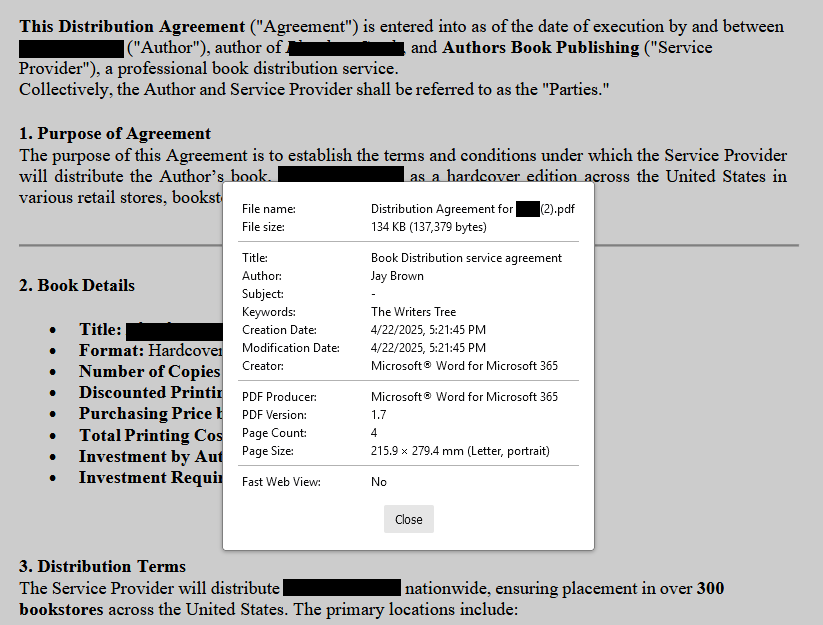This screenshot has width=823, height=625.
Task: Select the Title value Book Distribution service agreement
Action: (466, 257)
